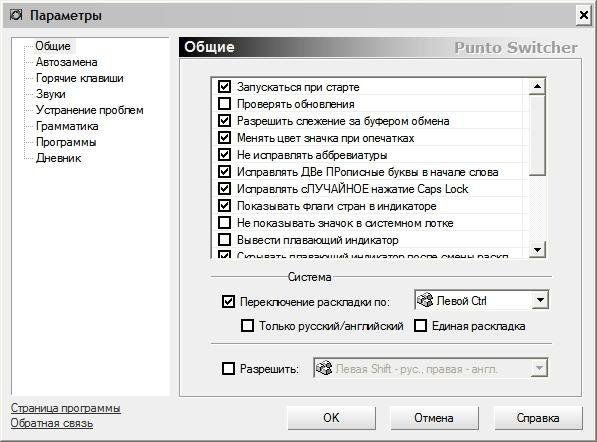This screenshot has width=597, height=442.
Task: Go to Горячие клавиши settings
Action: [80, 78]
